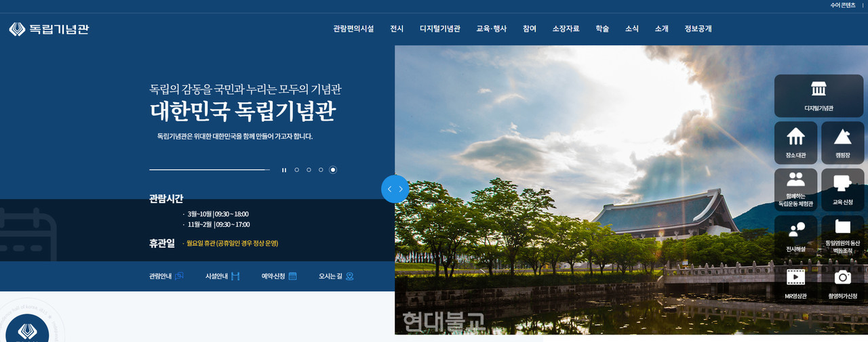Click the 3월~10월 09:30~18:00 hours text

click(218, 214)
